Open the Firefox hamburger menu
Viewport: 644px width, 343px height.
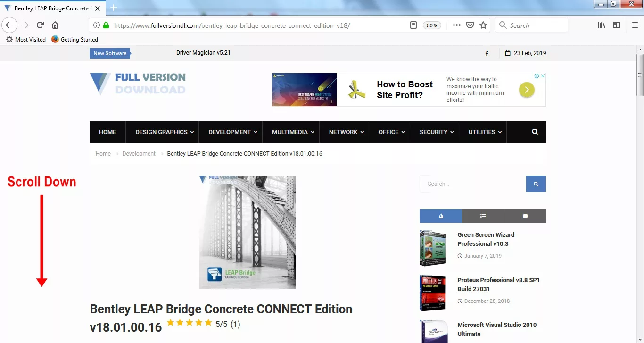point(635,25)
